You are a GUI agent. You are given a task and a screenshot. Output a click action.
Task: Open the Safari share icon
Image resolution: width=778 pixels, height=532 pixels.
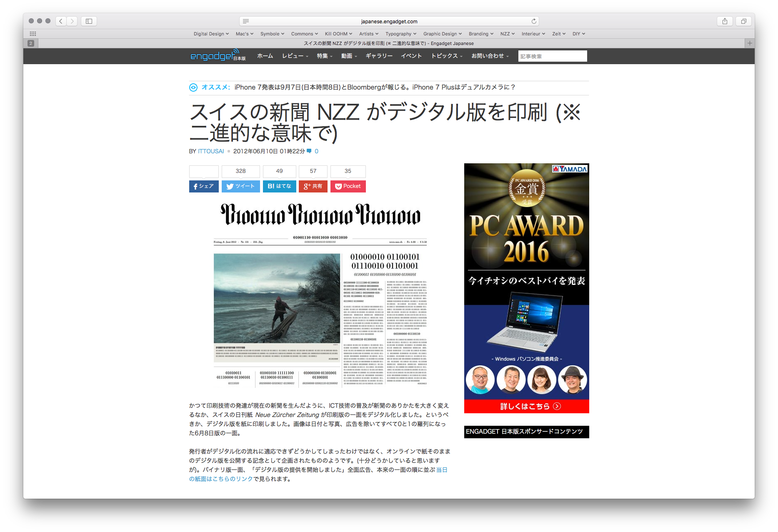click(725, 21)
